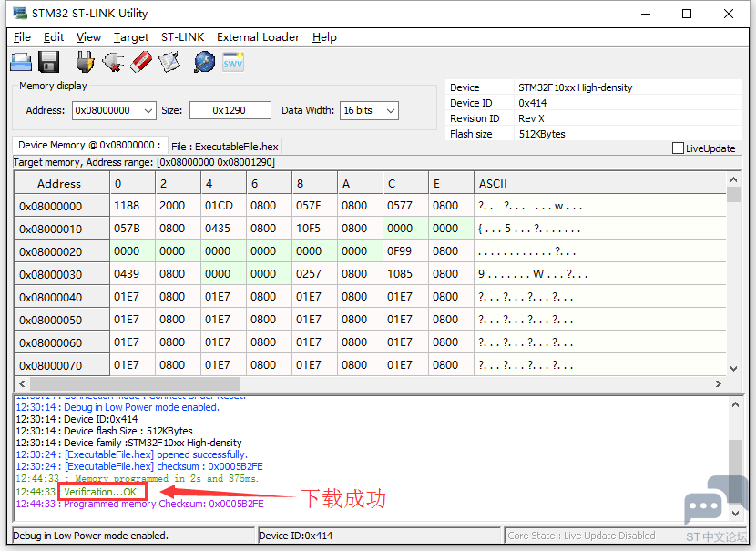The width and height of the screenshot is (756, 551).
Task: Click status bar Device ID:0x414 entry
Action: click(x=295, y=536)
